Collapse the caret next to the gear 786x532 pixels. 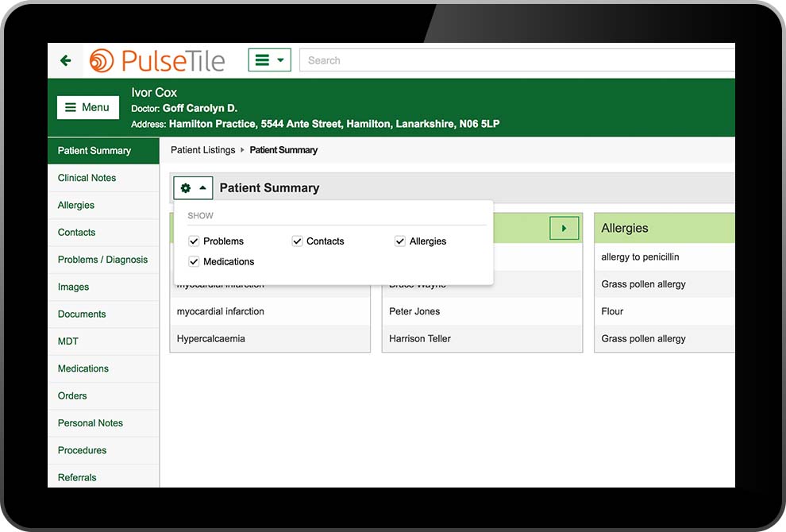(202, 188)
